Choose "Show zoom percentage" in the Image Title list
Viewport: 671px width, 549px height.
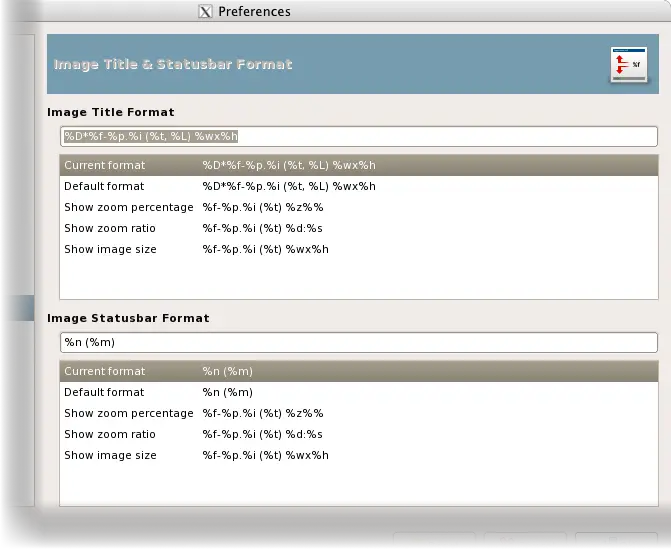pos(128,208)
